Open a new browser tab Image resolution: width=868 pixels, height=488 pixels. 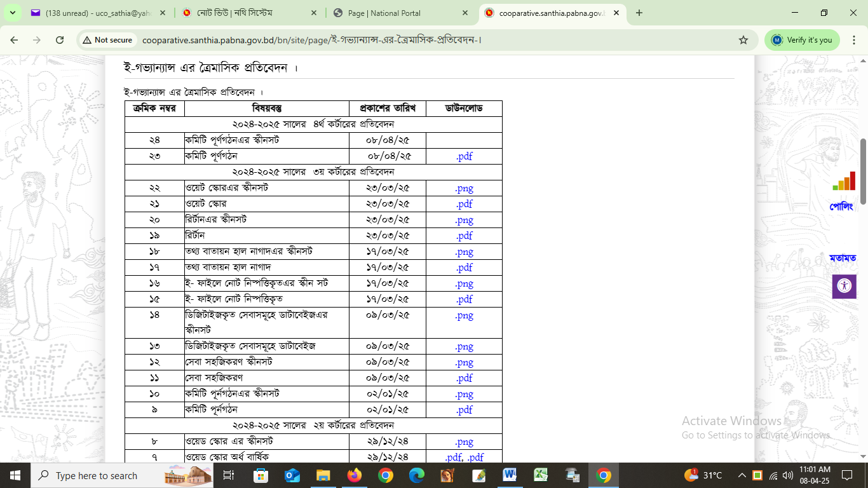[639, 13]
